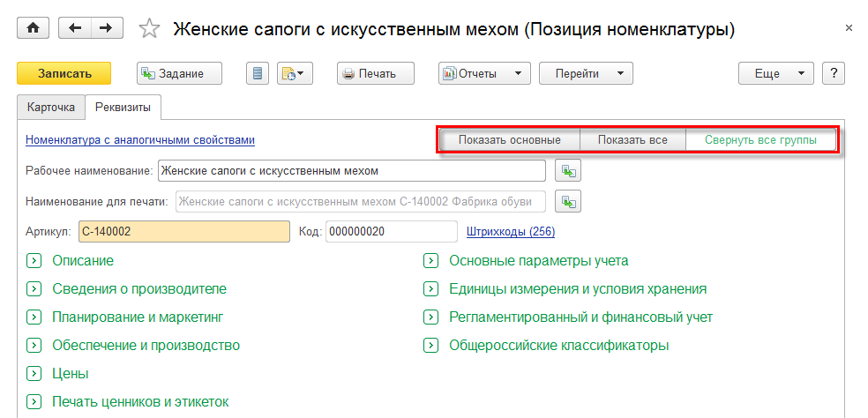868x418 pixels.
Task: Click icon button beside Рабочее наименование field
Action: (x=567, y=170)
